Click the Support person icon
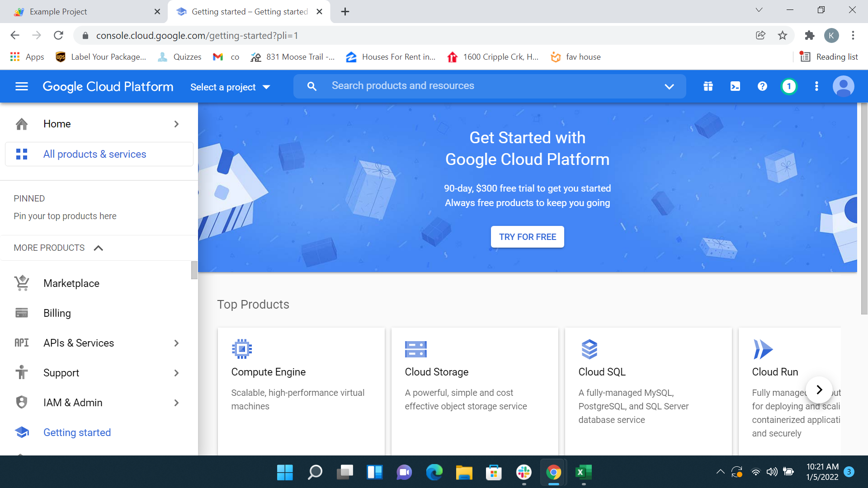 pos(22,372)
